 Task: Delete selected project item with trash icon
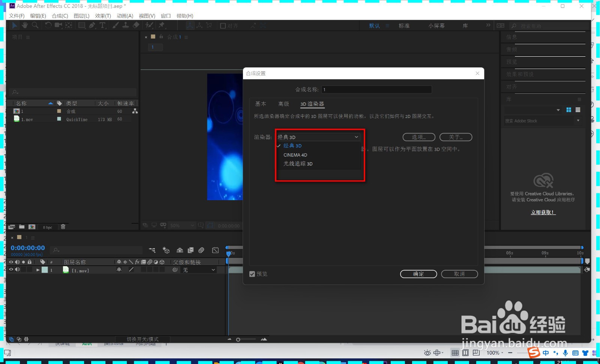pyautogui.click(x=63, y=226)
